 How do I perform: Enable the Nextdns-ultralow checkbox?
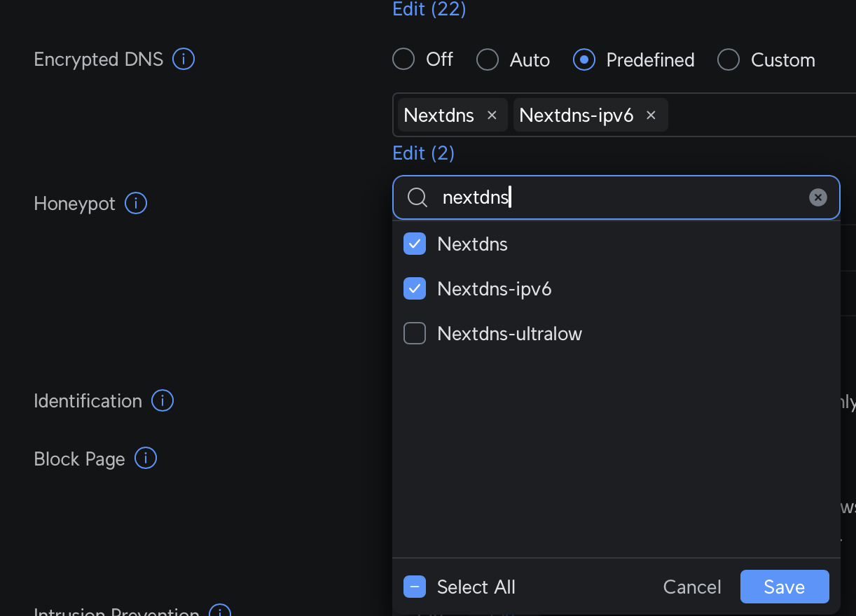click(415, 334)
